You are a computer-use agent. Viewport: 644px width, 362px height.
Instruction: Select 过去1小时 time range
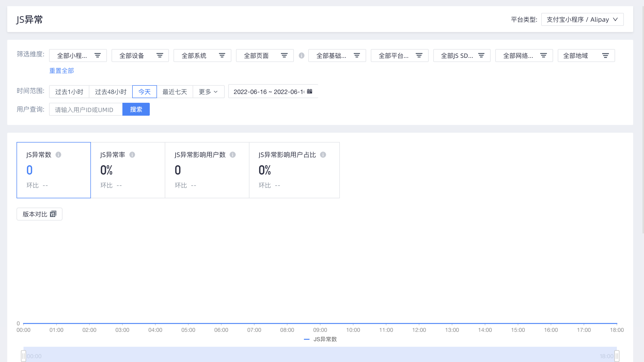(x=69, y=92)
